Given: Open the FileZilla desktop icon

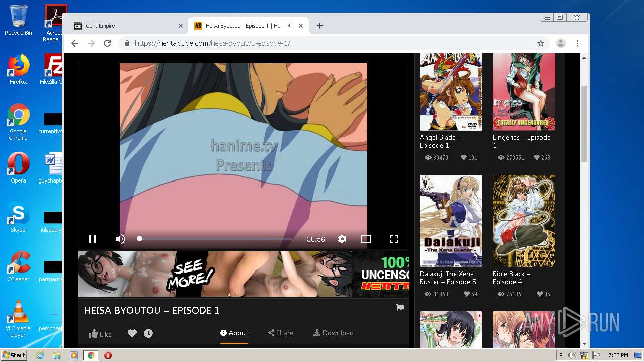Looking at the screenshot, I should point(52,69).
